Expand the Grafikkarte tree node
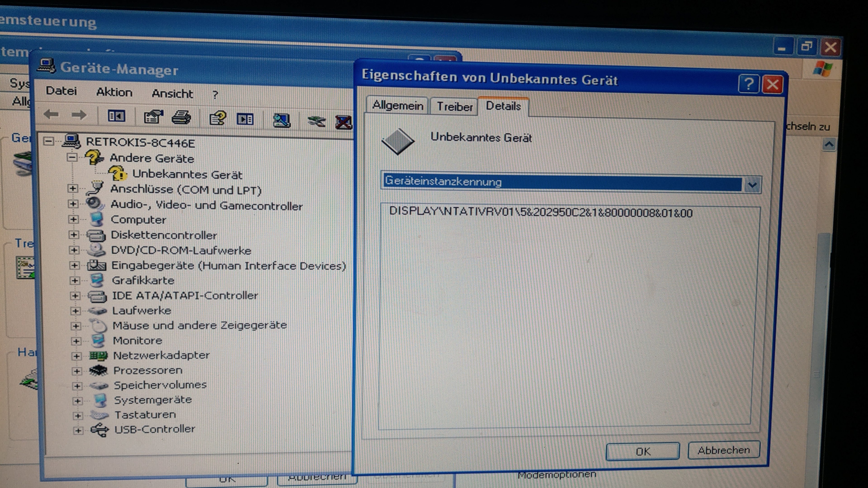Screen dimensions: 868x488 tap(75, 281)
